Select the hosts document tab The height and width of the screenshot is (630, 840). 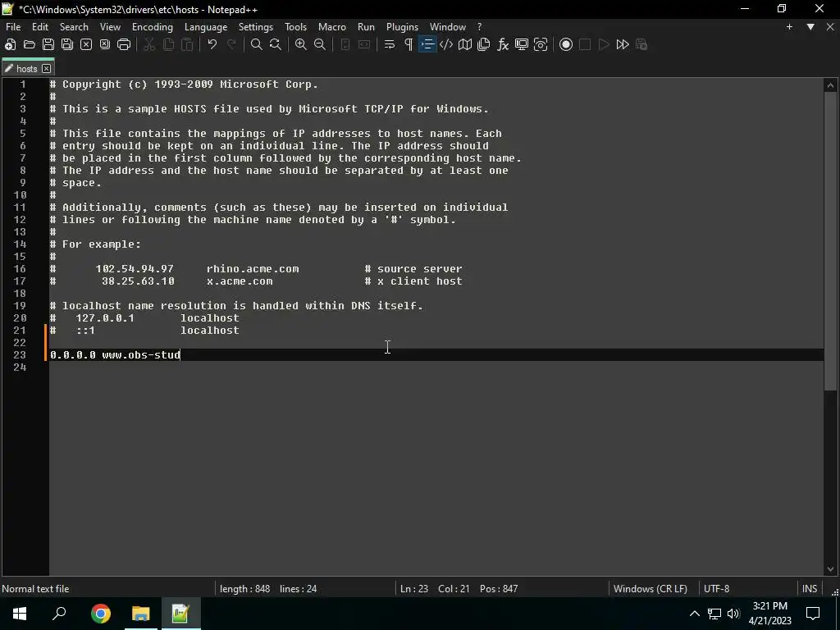pos(27,69)
